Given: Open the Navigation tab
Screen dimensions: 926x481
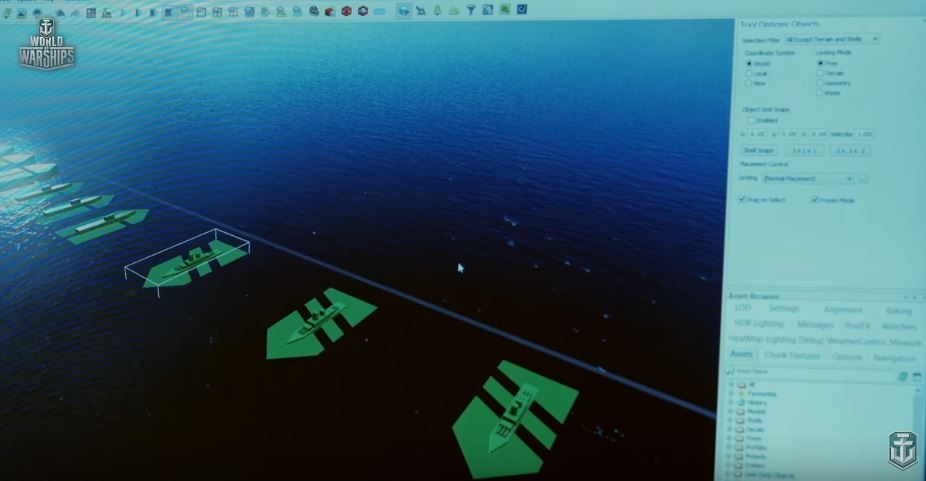Looking at the screenshot, I should point(894,358).
